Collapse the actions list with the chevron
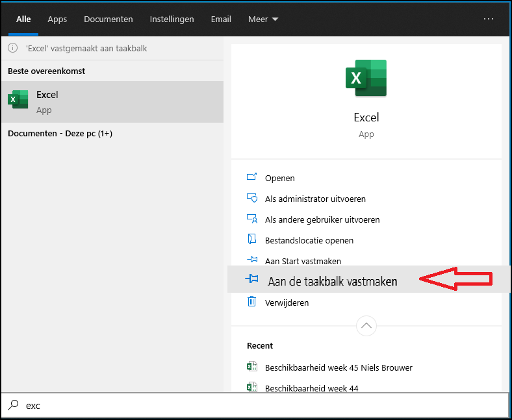 pyautogui.click(x=366, y=326)
